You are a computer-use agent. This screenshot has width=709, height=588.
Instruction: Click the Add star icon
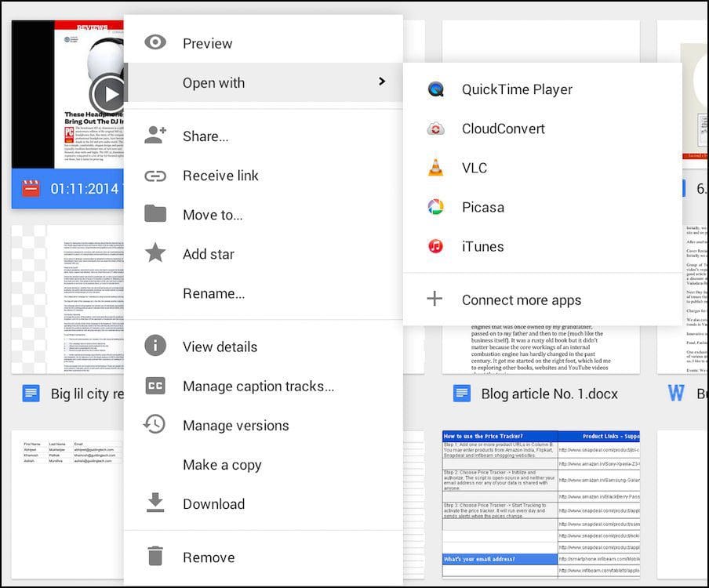click(x=155, y=253)
